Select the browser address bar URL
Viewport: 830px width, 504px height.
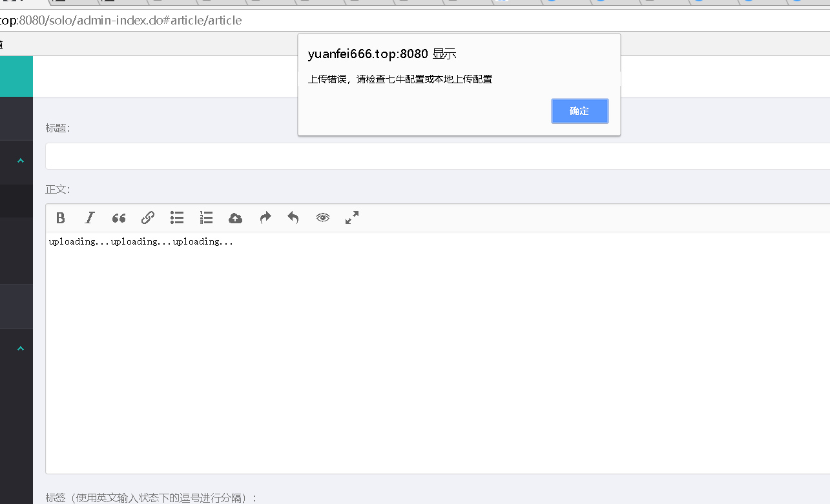pyautogui.click(x=121, y=20)
